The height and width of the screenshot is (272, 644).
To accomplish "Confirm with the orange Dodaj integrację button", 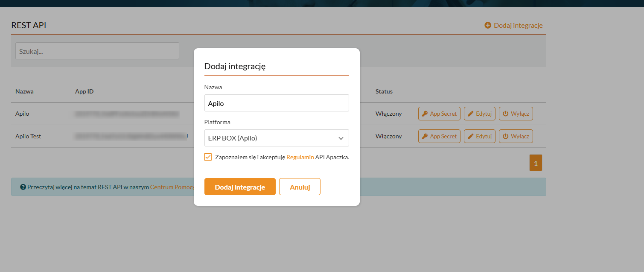I will click(240, 187).
